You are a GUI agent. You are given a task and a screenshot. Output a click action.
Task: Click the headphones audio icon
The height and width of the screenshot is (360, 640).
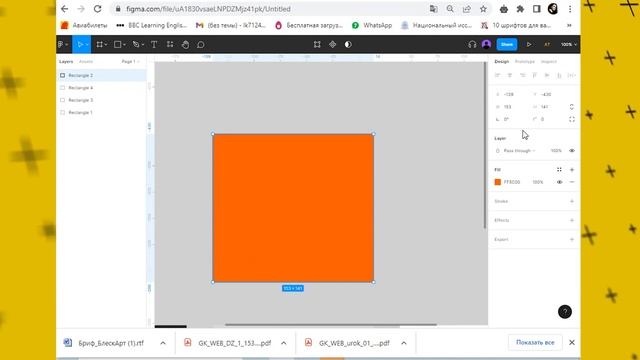(472, 44)
